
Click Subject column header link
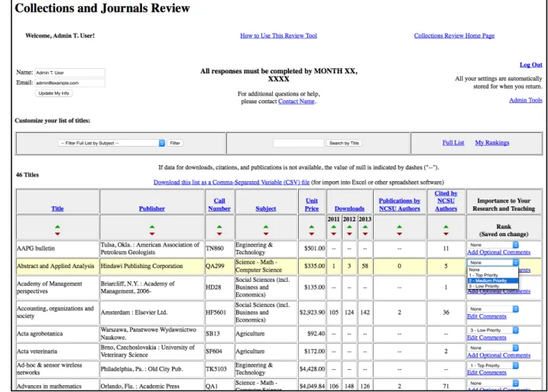266,209
